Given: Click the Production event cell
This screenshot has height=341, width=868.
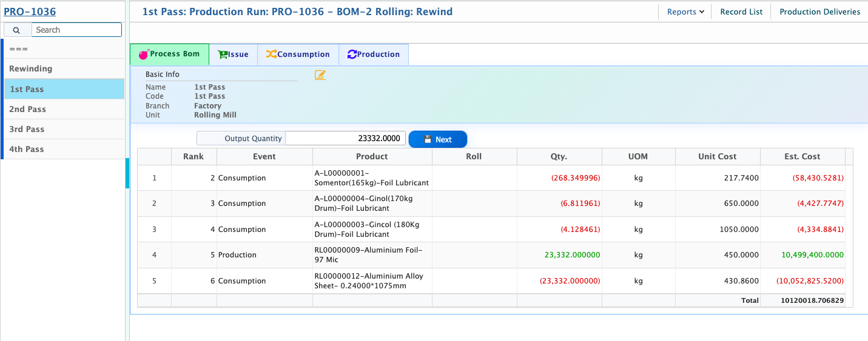Looking at the screenshot, I should tap(264, 255).
